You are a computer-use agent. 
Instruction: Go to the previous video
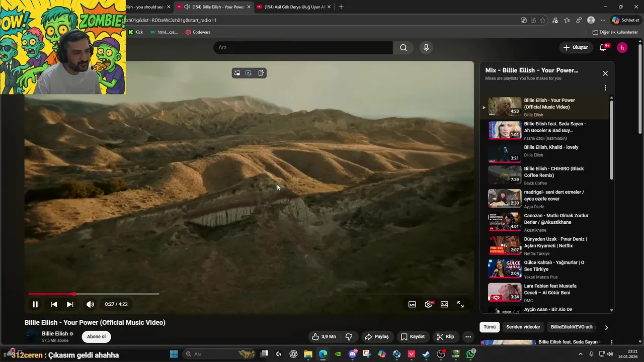(54, 304)
